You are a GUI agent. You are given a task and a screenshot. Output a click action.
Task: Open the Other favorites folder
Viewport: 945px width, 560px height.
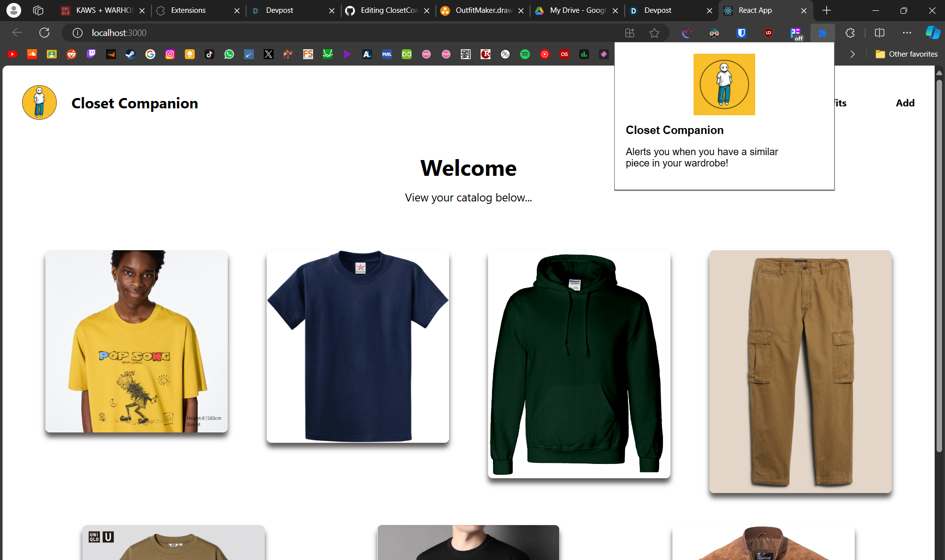click(906, 54)
